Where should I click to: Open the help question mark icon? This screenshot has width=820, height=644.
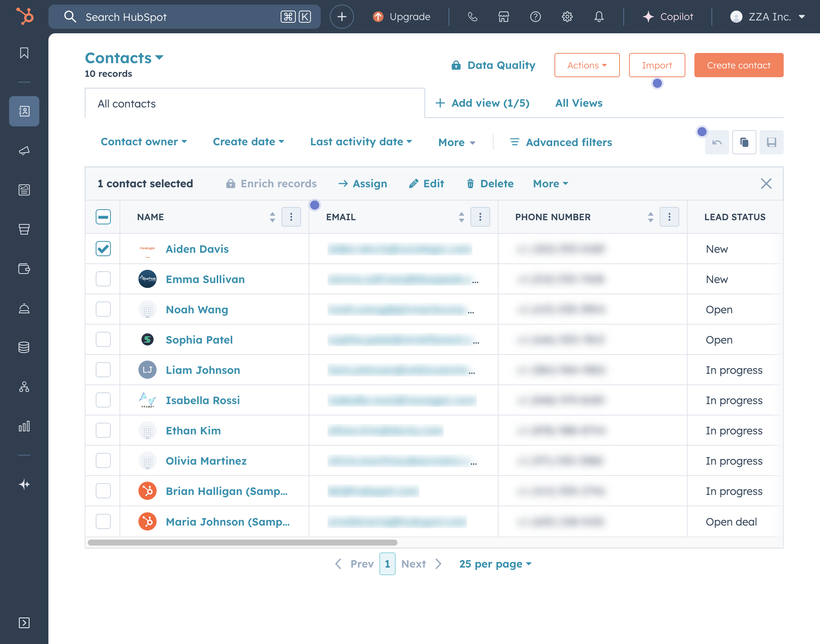point(536,17)
